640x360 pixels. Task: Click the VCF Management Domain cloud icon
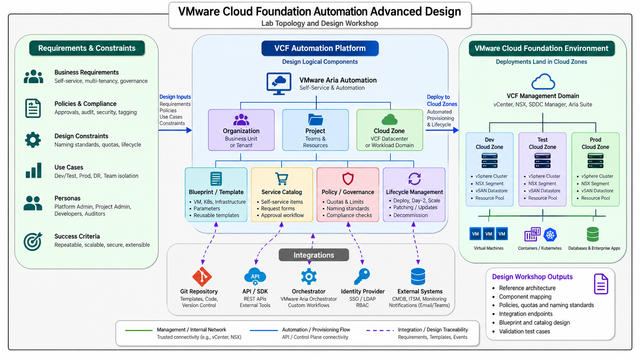(x=543, y=82)
